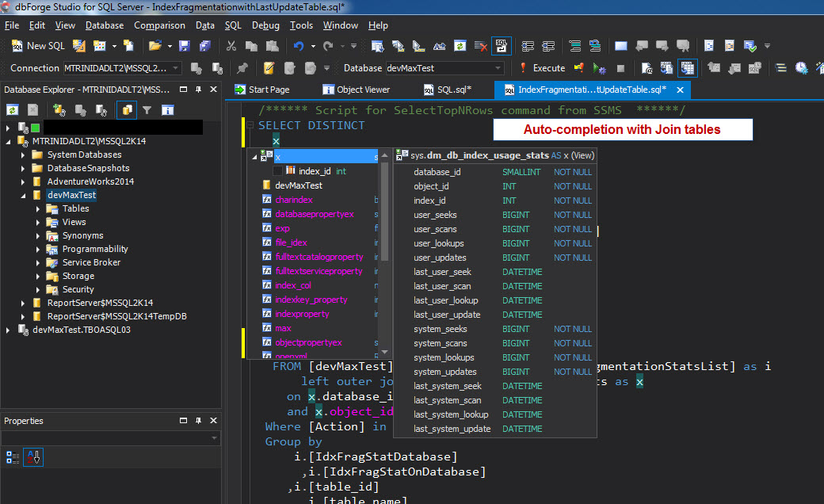Viewport: 824px width, 504px height.
Task: Open the Debug menu
Action: click(x=265, y=25)
